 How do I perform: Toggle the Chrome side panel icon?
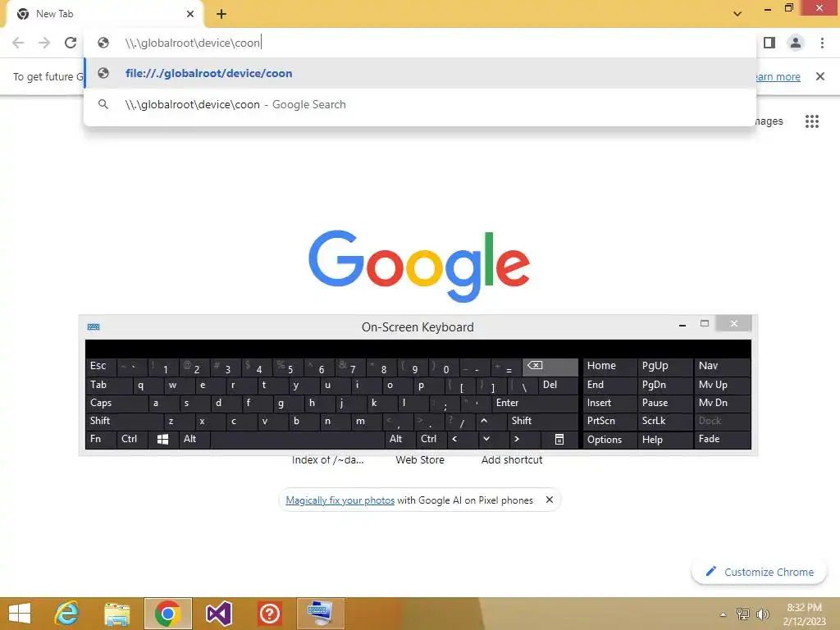(769, 43)
